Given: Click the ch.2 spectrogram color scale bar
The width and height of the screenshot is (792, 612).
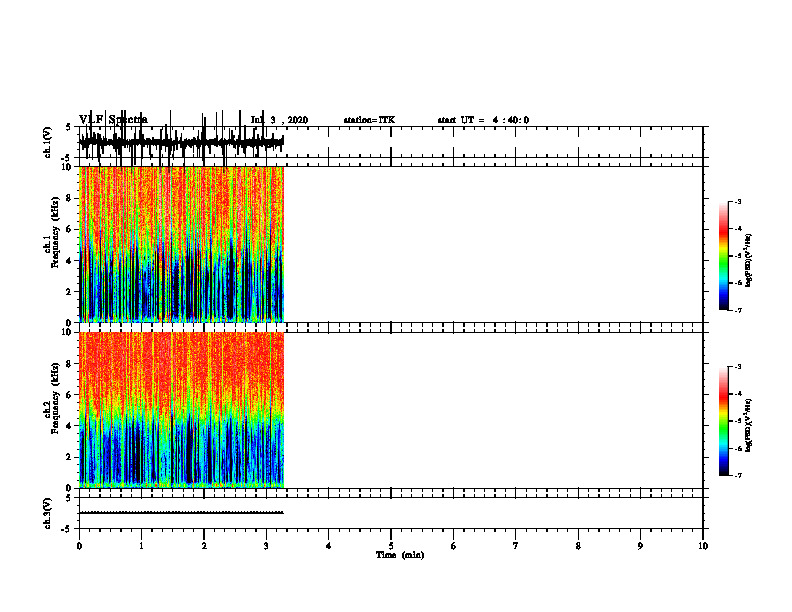Looking at the screenshot, I should pyautogui.click(x=724, y=421).
